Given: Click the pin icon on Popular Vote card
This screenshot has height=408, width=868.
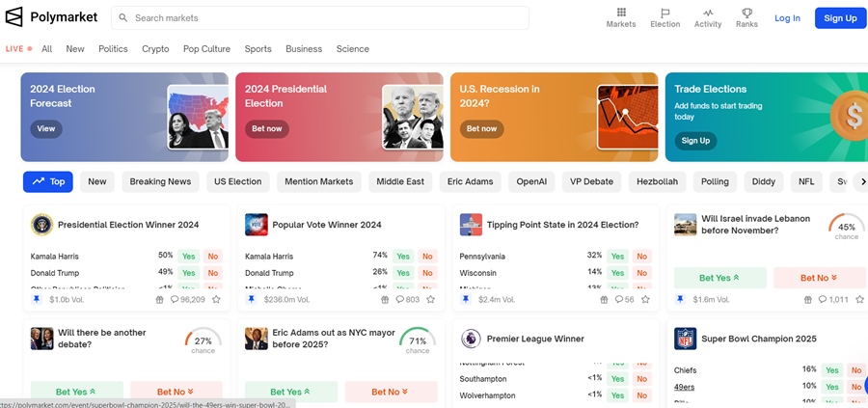Looking at the screenshot, I should (x=252, y=299).
